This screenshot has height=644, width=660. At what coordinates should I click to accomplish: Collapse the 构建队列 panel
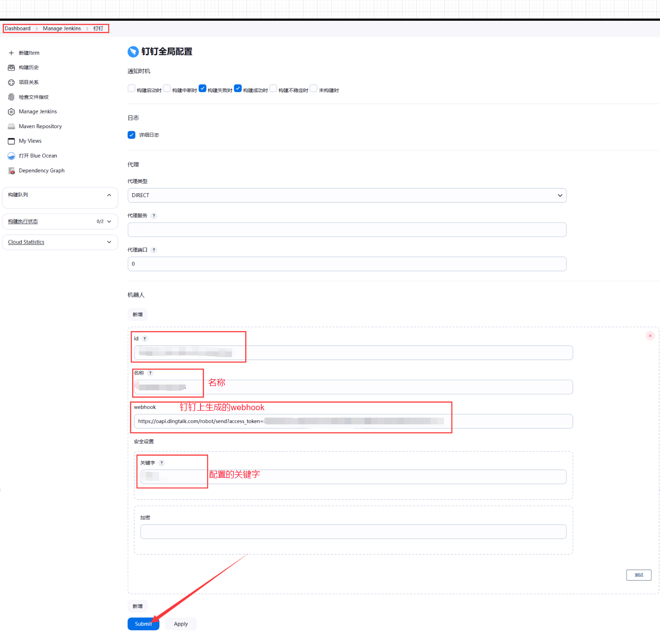click(x=109, y=195)
